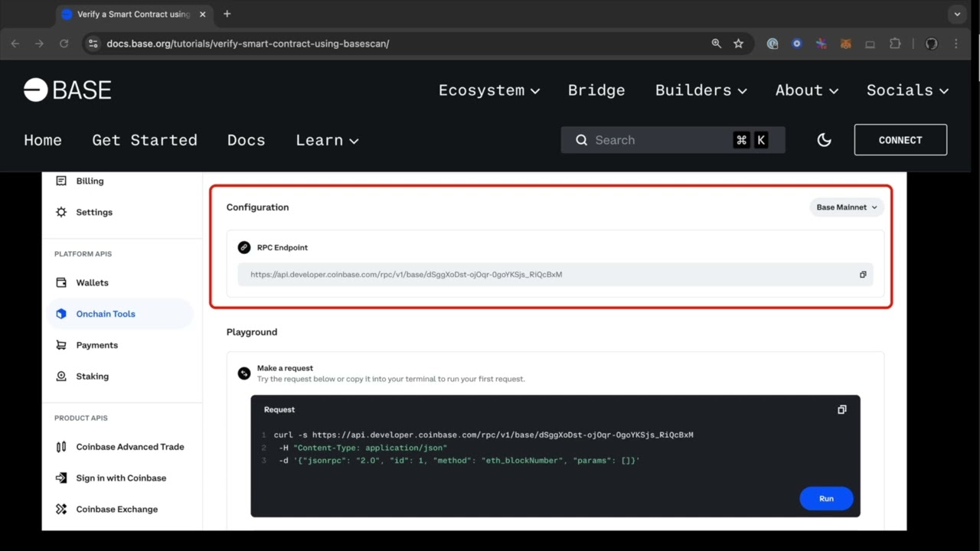
Task: Open the Base Mainnet network dropdown
Action: 847,207
